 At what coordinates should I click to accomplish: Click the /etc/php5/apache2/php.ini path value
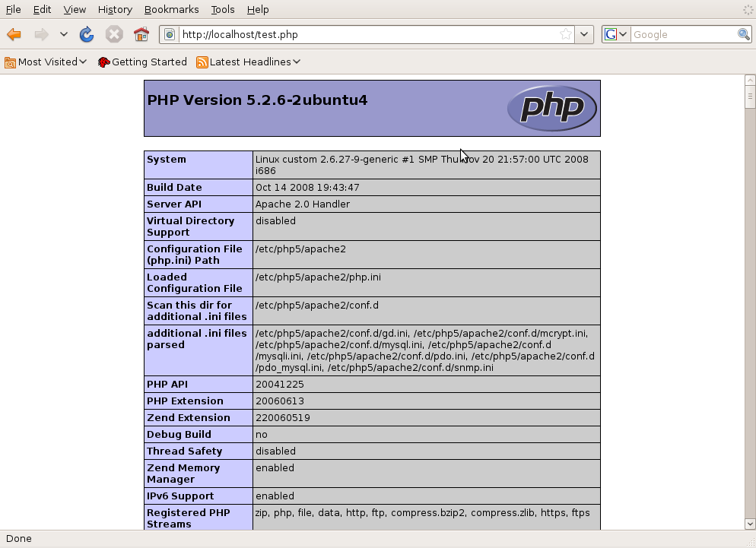pos(318,277)
